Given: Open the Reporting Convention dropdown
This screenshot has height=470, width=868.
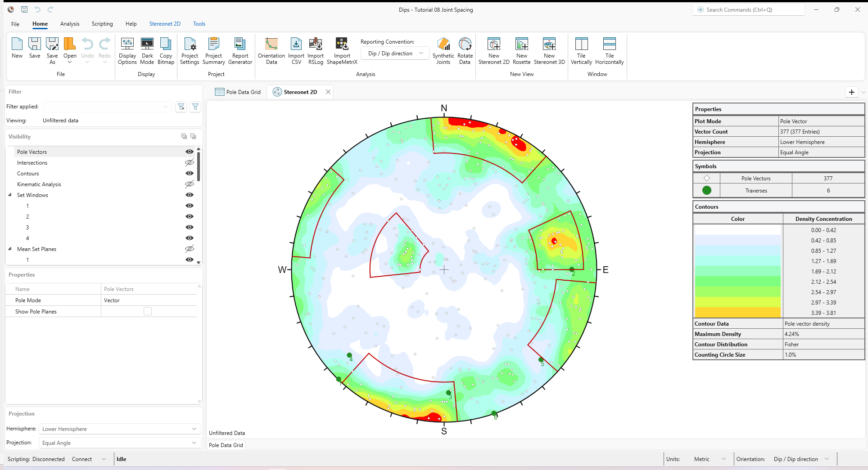Looking at the screenshot, I should pos(394,53).
